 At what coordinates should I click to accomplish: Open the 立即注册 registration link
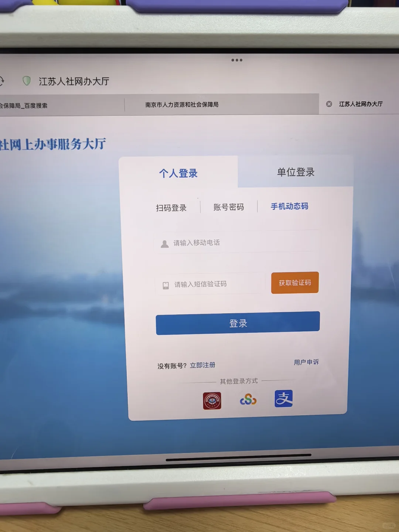click(203, 365)
